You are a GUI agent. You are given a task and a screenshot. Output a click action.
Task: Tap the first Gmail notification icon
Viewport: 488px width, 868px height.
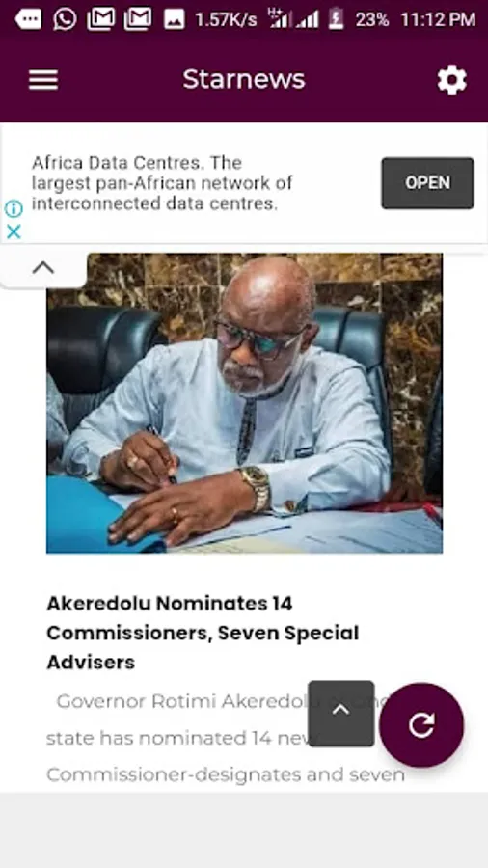point(101,19)
